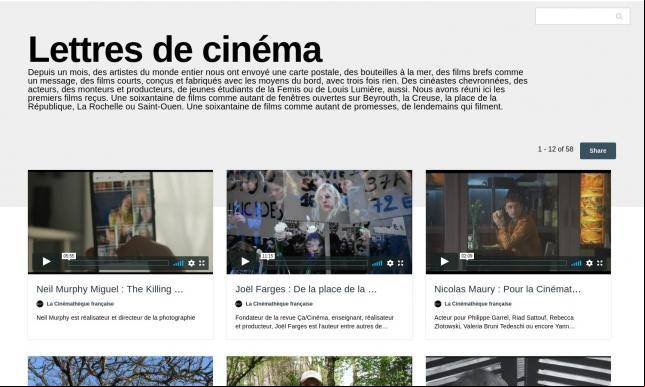Open settings gear on Nicolas Maury video
The height and width of the screenshot is (387, 645).
point(589,263)
